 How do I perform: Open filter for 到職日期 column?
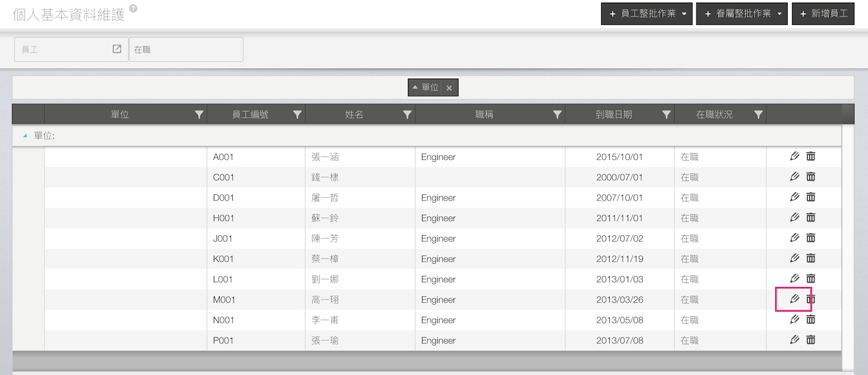[667, 114]
